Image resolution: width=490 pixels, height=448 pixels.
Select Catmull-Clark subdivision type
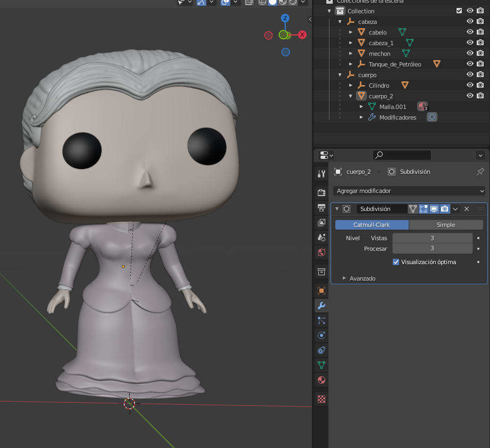[x=371, y=225]
